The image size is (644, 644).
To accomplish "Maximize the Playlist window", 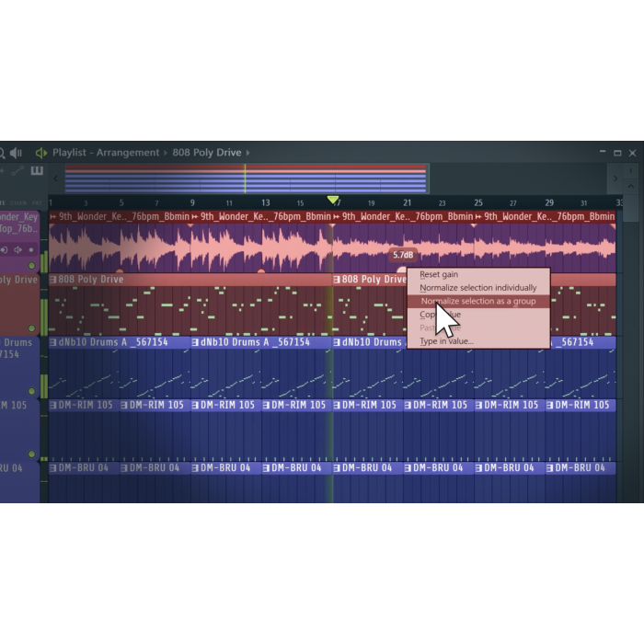I will pos(617,154).
